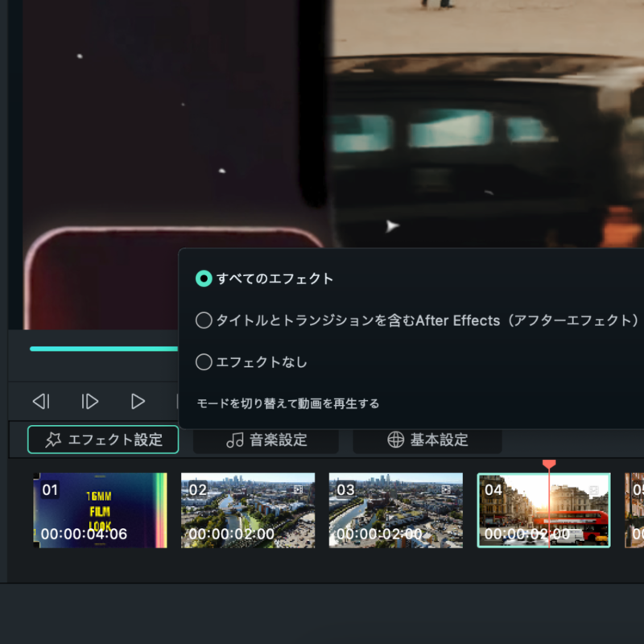This screenshot has height=644, width=644.
Task: Click the モードを切り替えて動画を再生する hint text
Action: [x=288, y=404]
